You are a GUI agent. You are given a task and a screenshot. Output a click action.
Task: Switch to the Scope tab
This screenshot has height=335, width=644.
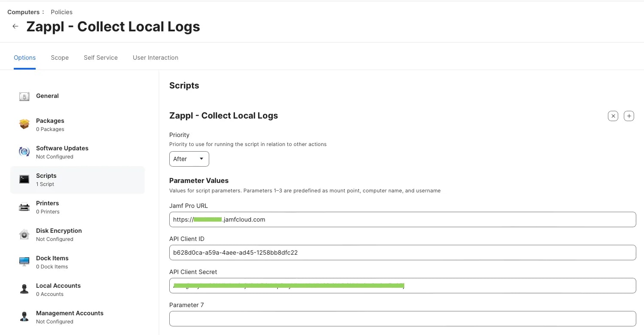(x=60, y=58)
